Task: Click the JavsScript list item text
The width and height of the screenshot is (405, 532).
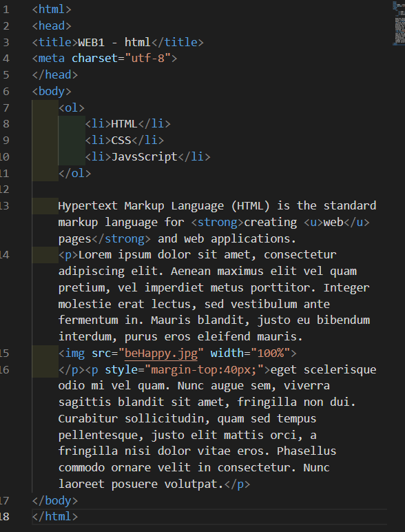Action: (145, 156)
